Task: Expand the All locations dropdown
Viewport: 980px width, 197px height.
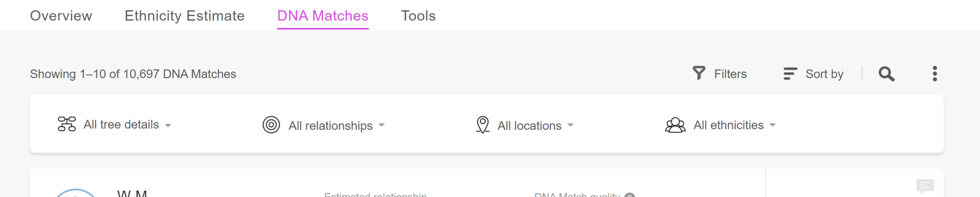Action: (535, 126)
